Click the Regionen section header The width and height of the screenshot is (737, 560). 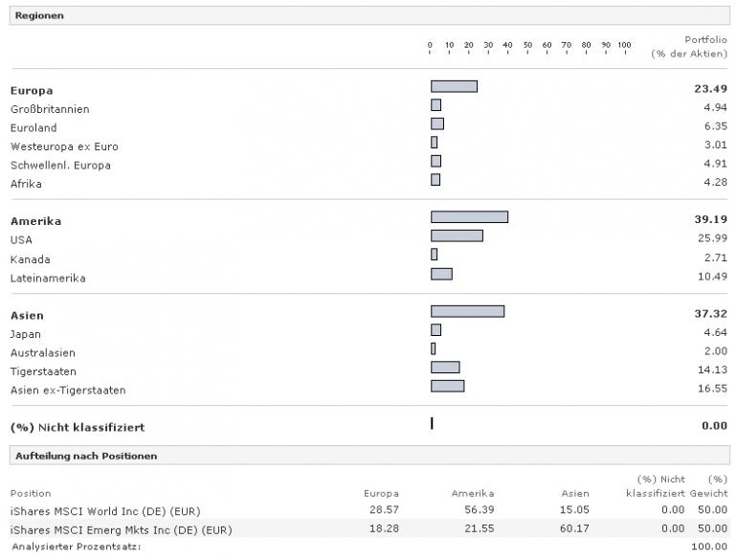pos(39,15)
